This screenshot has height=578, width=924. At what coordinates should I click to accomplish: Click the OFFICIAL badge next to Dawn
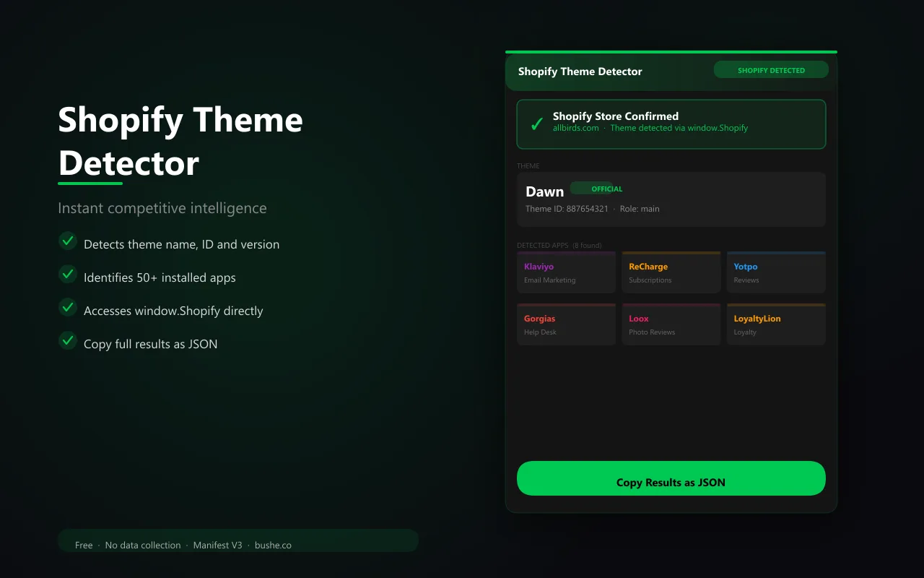pos(598,189)
